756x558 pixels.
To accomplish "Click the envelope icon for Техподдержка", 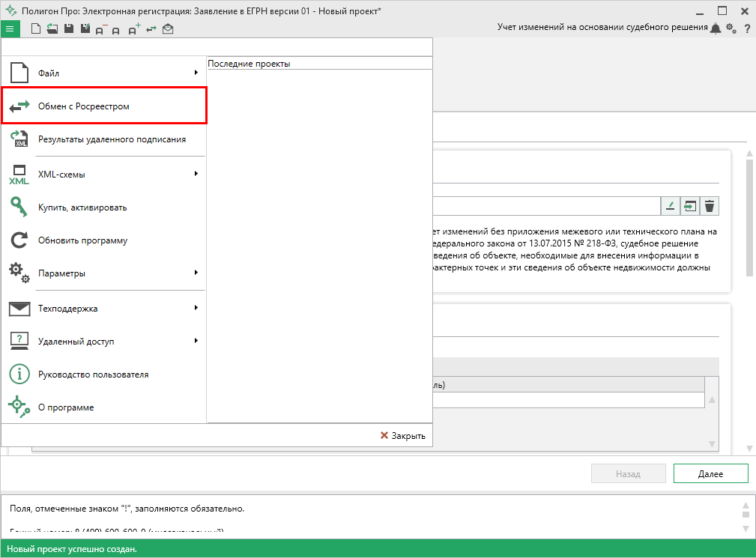I will (x=19, y=309).
